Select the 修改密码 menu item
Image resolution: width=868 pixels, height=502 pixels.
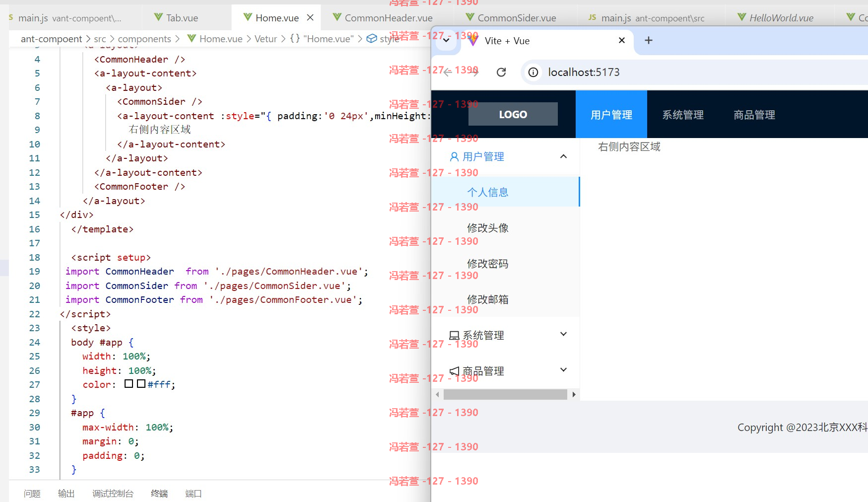point(505,264)
